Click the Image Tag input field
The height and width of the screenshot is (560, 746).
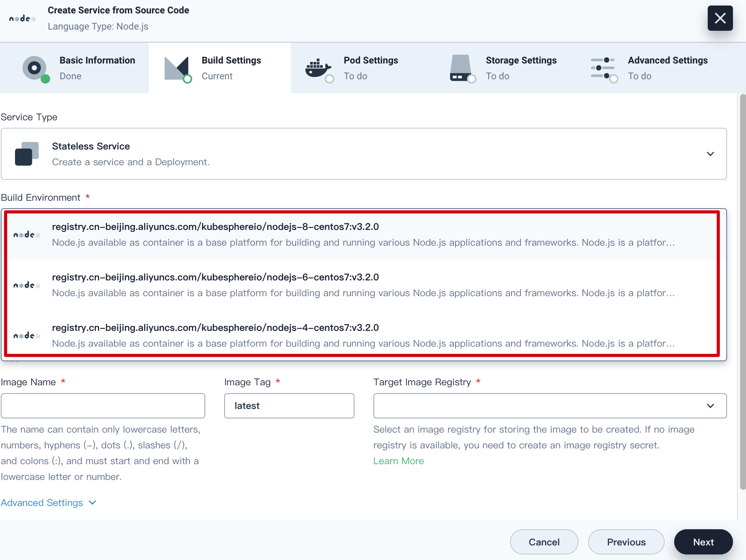[289, 406]
